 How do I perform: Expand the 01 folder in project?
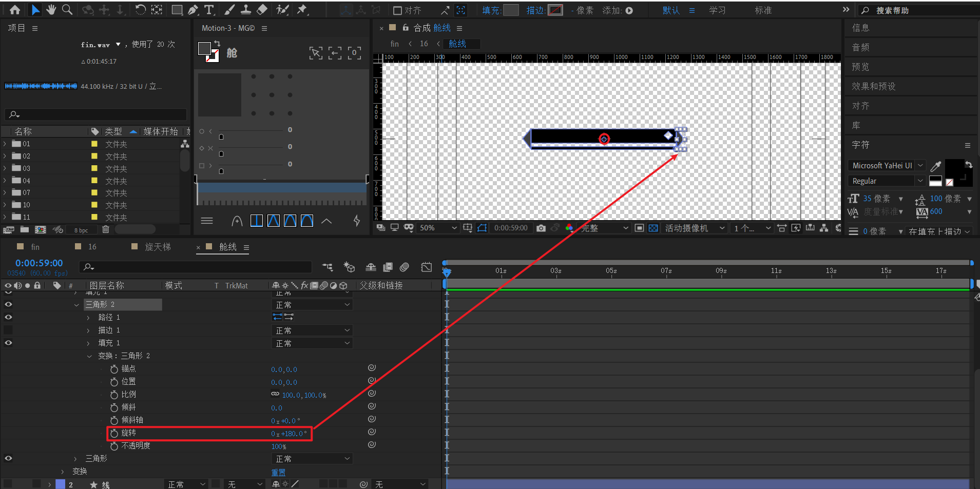point(5,144)
